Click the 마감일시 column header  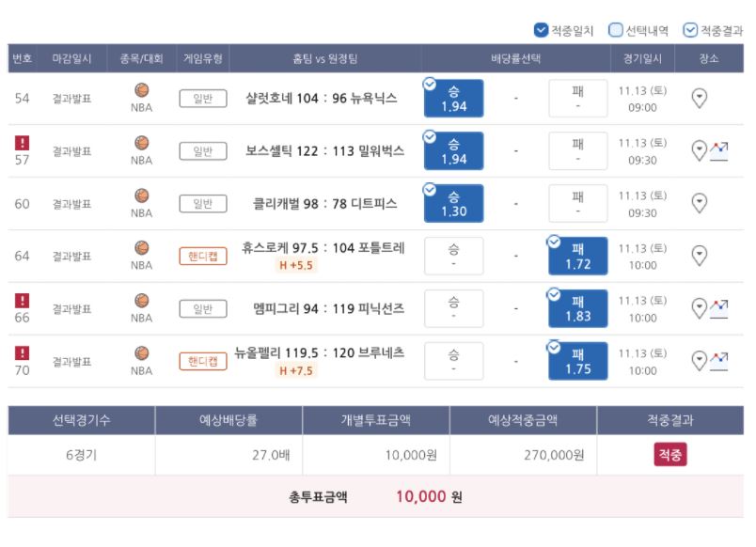[x=71, y=59]
